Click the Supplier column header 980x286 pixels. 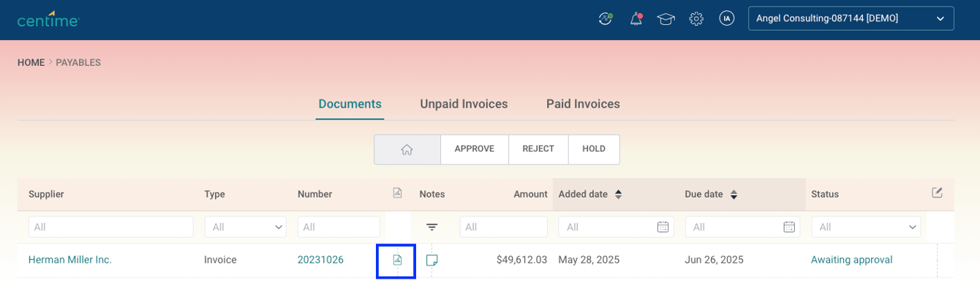pyautogui.click(x=46, y=195)
